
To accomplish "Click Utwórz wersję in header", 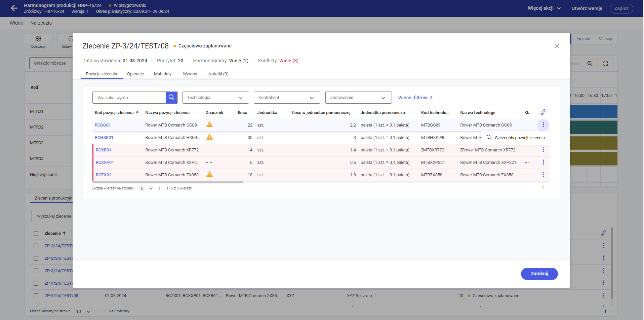I will coord(587,8).
